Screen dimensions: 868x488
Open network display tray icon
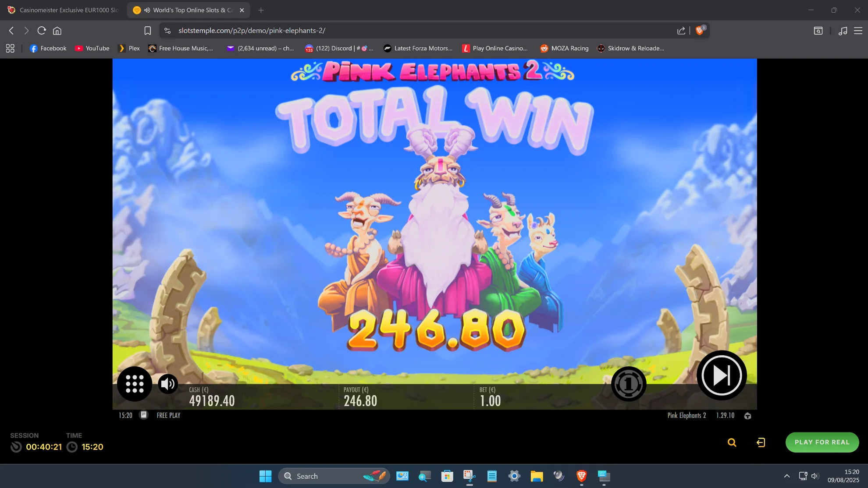[803, 476]
